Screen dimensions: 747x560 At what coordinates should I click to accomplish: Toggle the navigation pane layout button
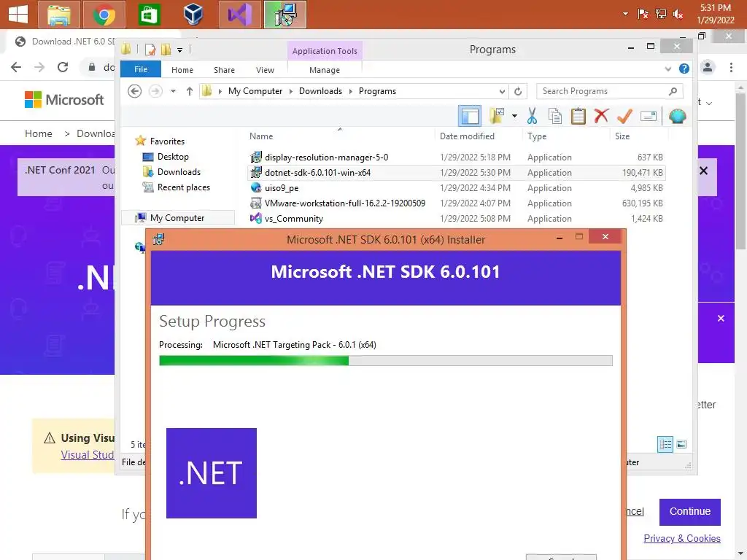point(470,116)
